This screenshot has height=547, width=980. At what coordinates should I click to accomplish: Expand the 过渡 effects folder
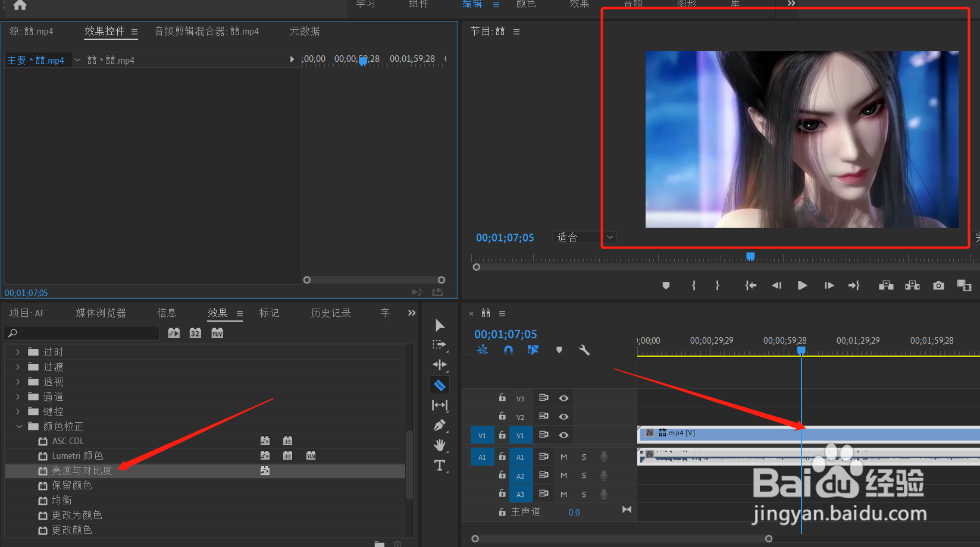[x=18, y=367]
